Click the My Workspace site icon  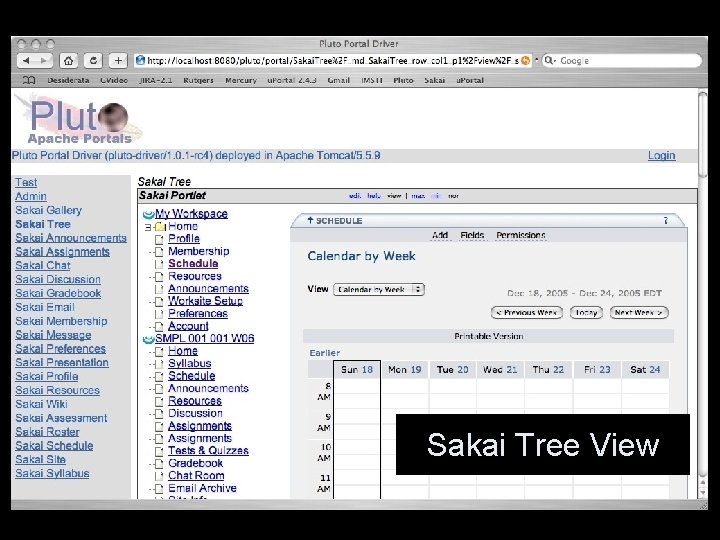pyautogui.click(x=148, y=214)
